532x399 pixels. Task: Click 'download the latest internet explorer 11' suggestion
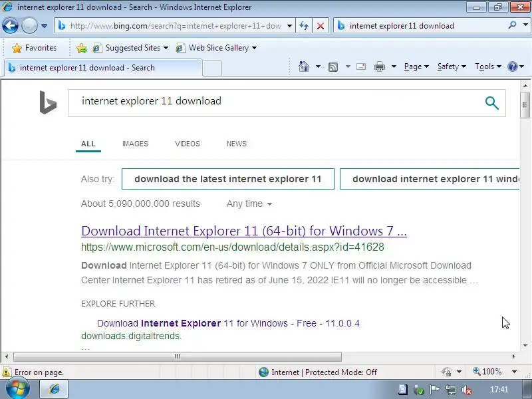coord(228,179)
